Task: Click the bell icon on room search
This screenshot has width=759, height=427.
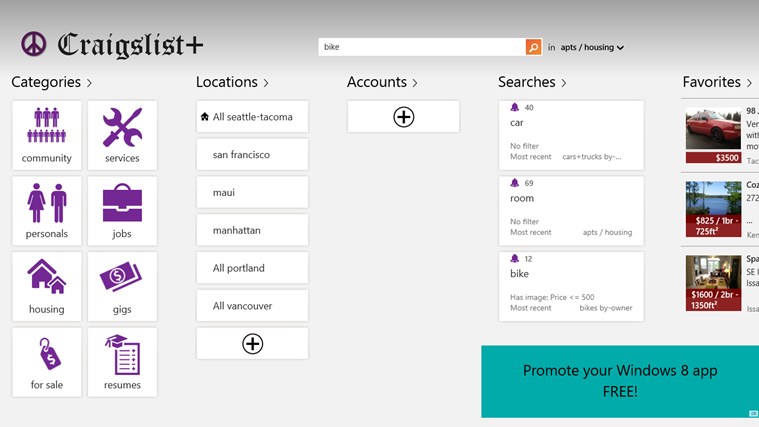Action: pyautogui.click(x=515, y=183)
